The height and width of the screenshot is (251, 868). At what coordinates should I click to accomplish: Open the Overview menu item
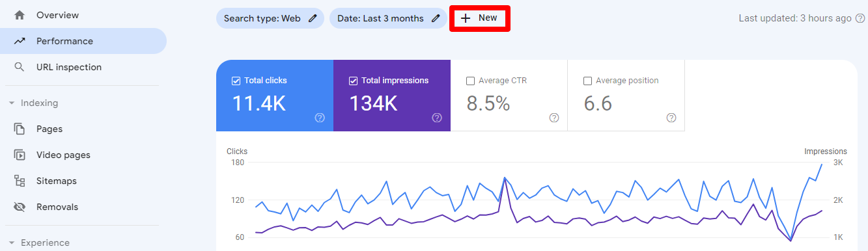[83, 15]
